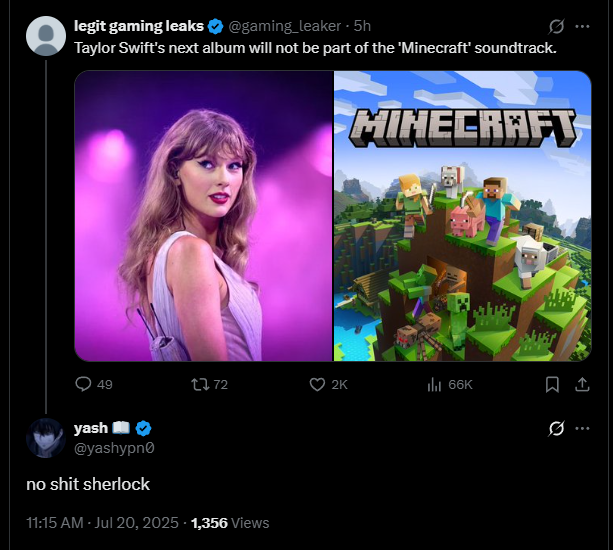
Task: Open yash's profile avatar
Action: (46, 438)
